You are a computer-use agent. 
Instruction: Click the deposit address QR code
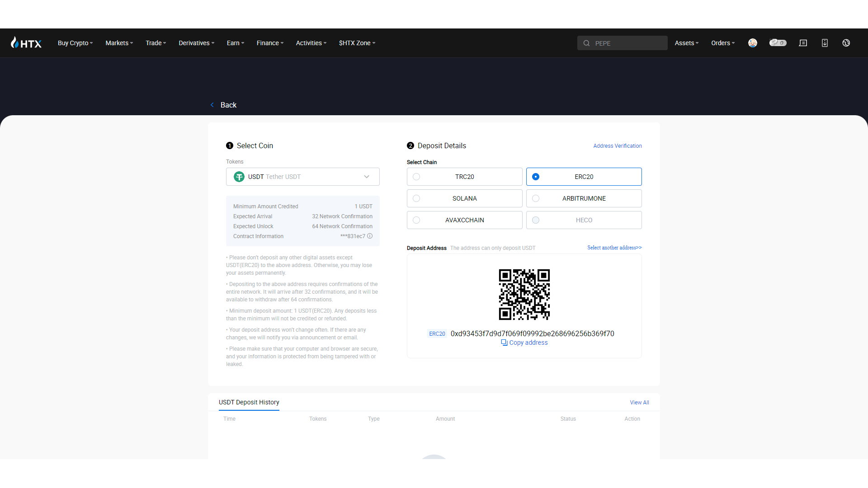pos(524,295)
